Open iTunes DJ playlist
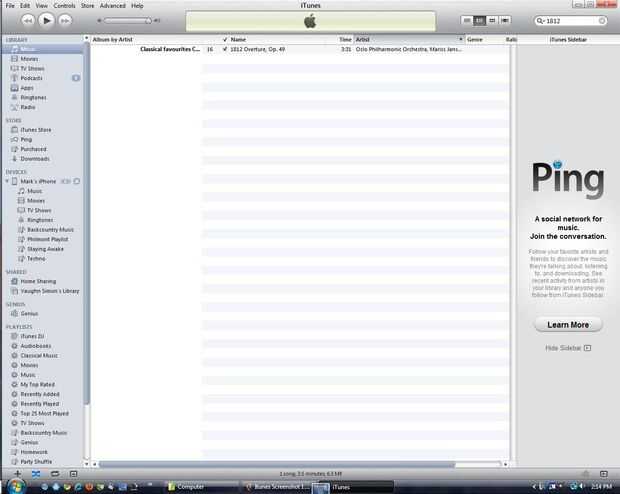The image size is (620, 494). [32, 336]
